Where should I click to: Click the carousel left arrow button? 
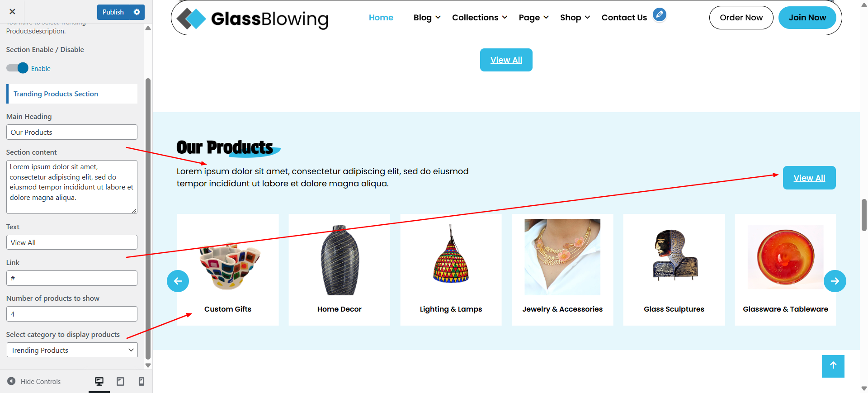(x=178, y=281)
